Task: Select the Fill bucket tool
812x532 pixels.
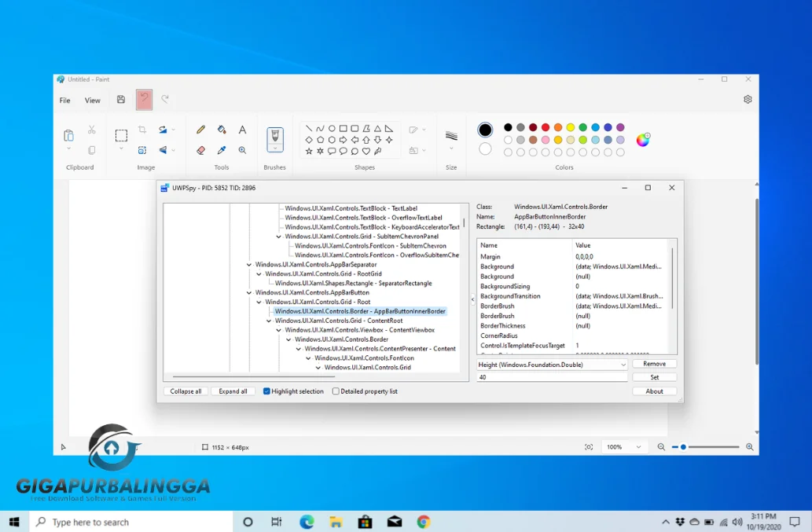Action: pyautogui.click(x=222, y=130)
